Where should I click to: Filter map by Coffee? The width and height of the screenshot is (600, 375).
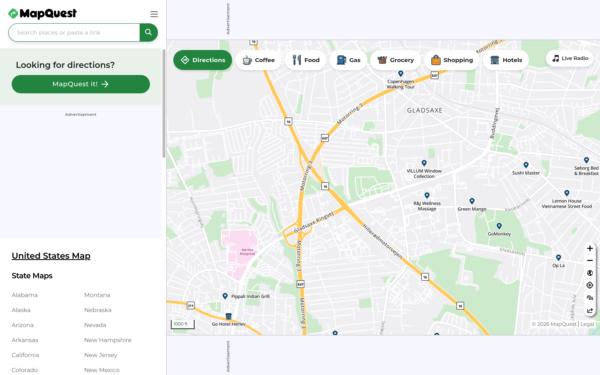[x=258, y=60]
